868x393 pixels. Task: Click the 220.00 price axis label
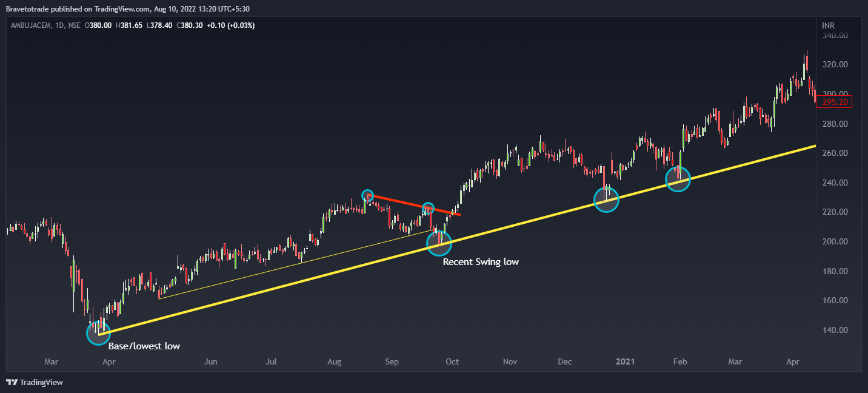coord(835,212)
